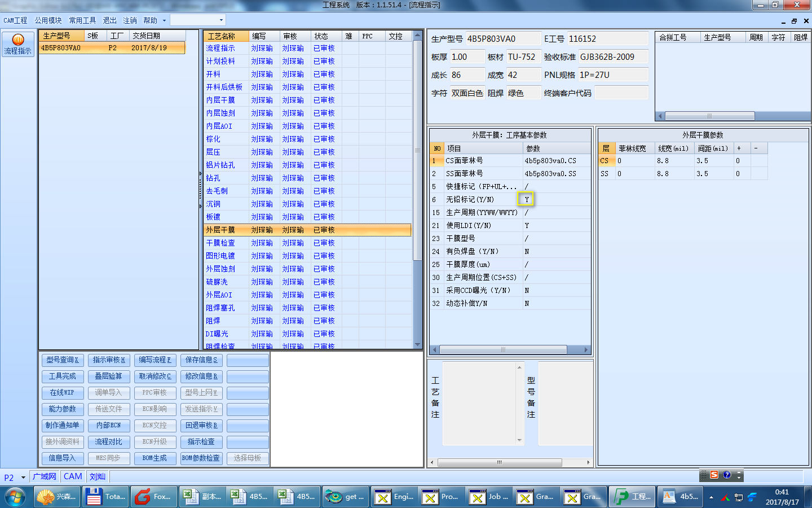Open the 'get' taskbar application
The image size is (812, 508).
pos(346,497)
